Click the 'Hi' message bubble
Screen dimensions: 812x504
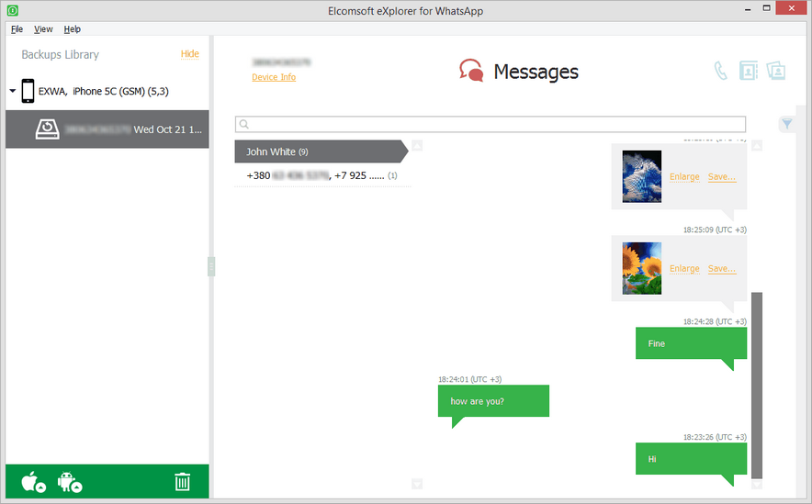691,459
